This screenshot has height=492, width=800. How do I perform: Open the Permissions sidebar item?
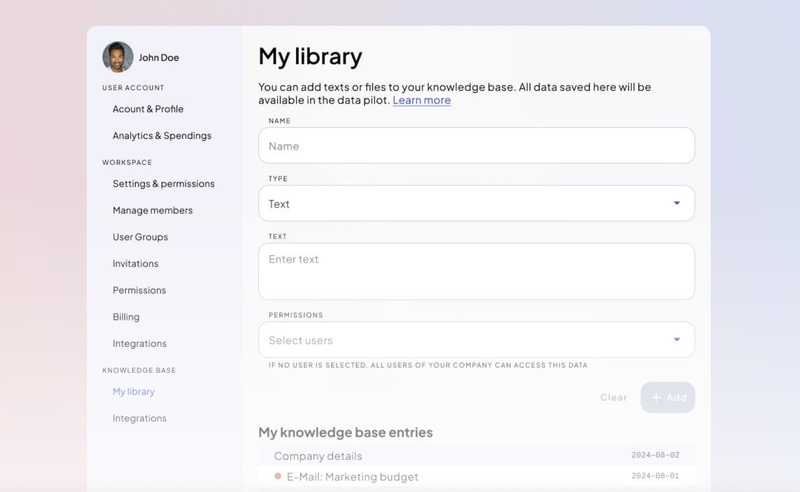tap(139, 290)
